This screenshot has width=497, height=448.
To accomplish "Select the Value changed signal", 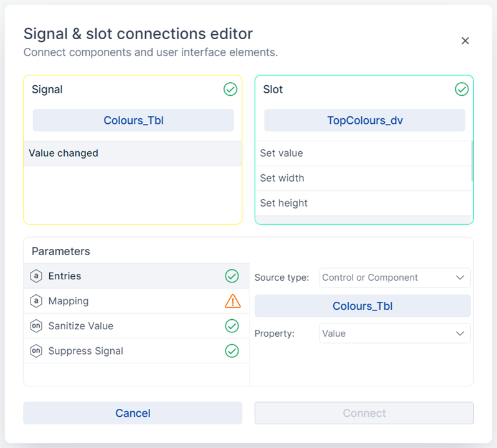I will point(132,153).
